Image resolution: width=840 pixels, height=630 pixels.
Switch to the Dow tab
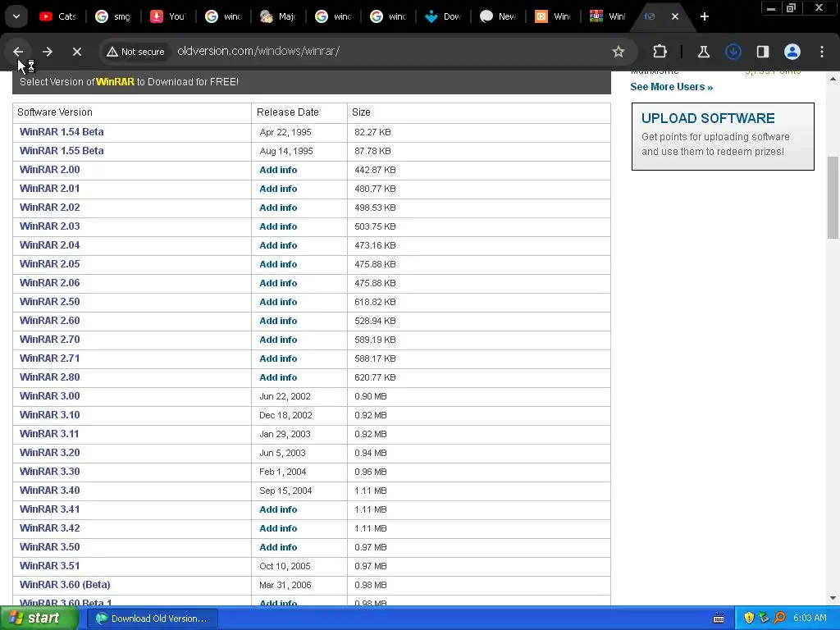click(x=443, y=16)
